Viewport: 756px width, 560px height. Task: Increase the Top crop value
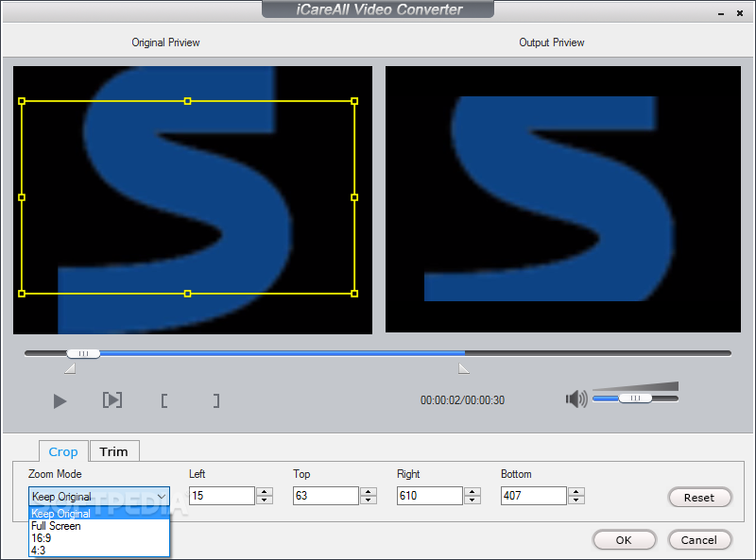pyautogui.click(x=369, y=492)
